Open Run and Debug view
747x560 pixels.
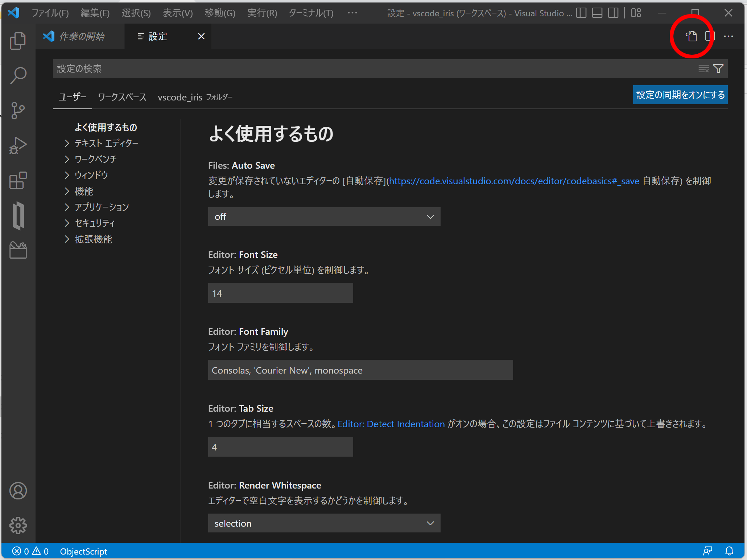[18, 145]
